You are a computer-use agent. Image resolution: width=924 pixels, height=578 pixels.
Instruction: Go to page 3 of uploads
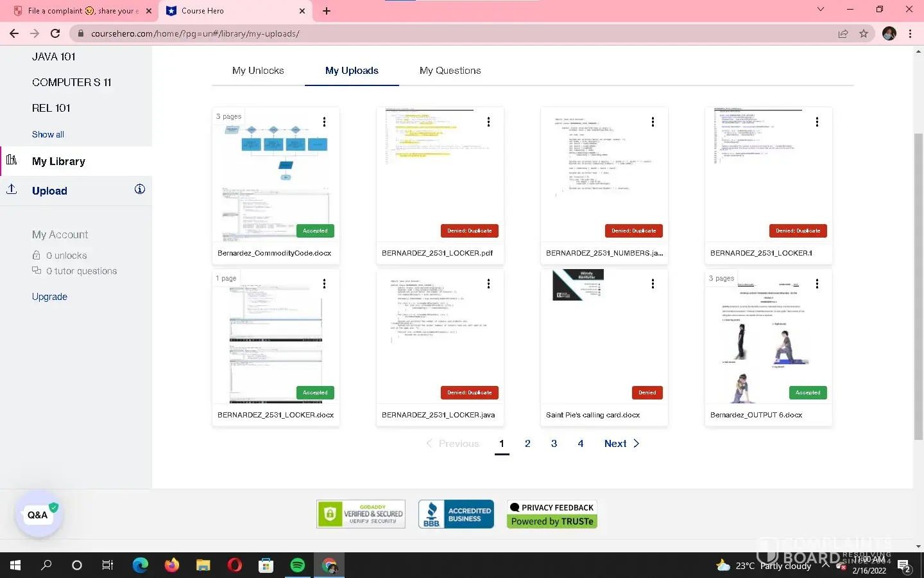click(x=554, y=443)
